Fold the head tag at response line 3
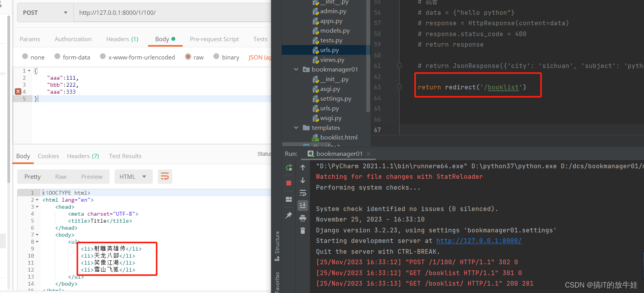Viewport: 644px width, 293px height. pos(37,207)
